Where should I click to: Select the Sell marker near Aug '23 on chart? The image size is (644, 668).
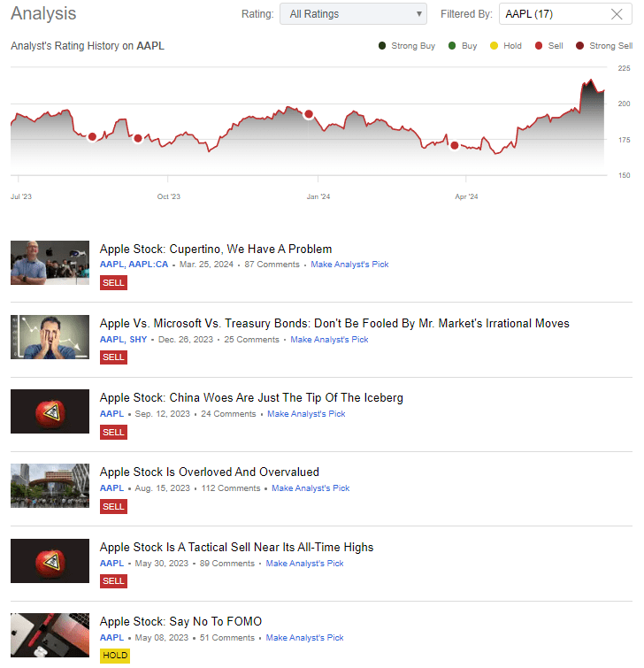coord(92,137)
